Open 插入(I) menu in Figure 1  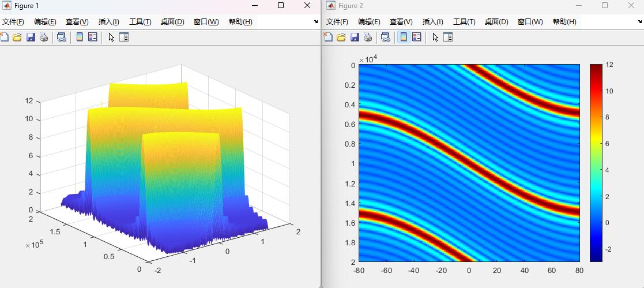109,22
